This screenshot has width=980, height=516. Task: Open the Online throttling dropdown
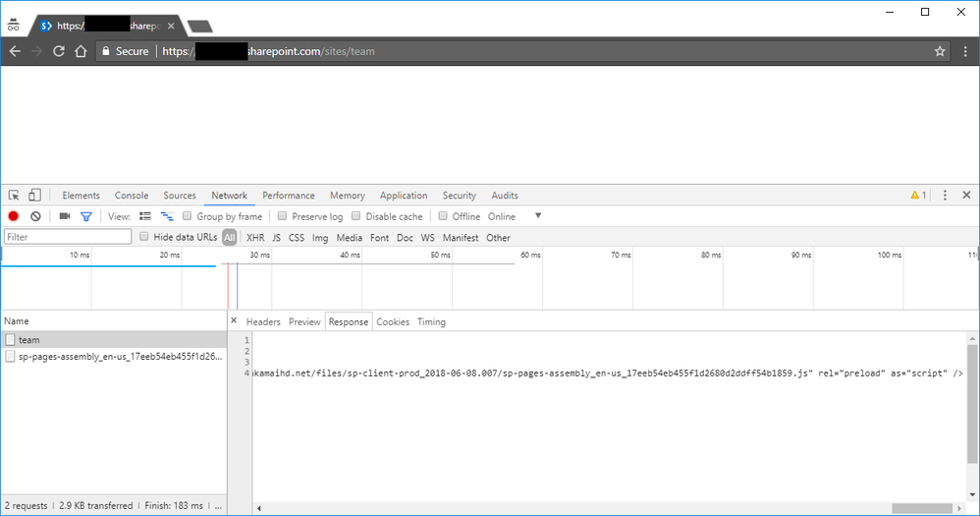(515, 216)
